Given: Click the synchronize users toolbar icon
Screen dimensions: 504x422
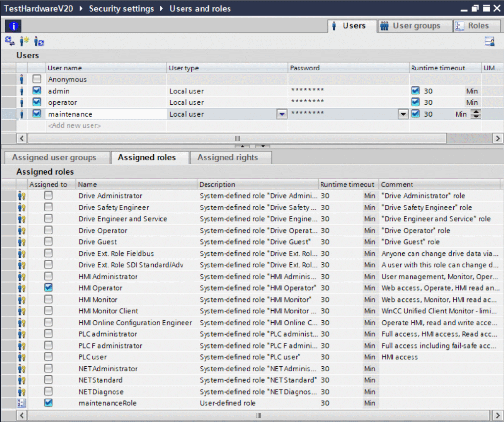Looking at the screenshot, I should (9, 42).
